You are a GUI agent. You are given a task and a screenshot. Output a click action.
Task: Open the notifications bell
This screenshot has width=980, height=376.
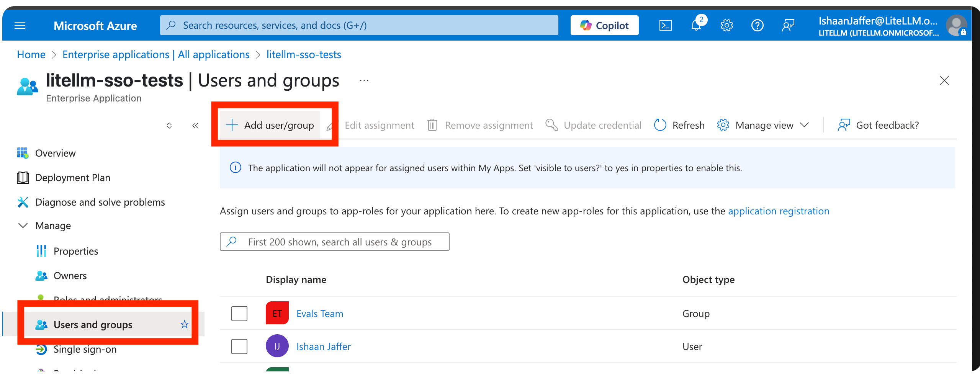coord(696,26)
